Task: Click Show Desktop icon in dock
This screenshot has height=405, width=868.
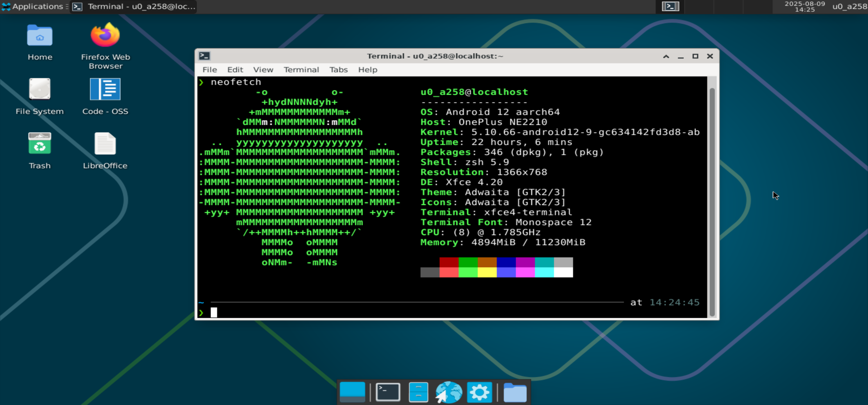Action: pyautogui.click(x=352, y=392)
